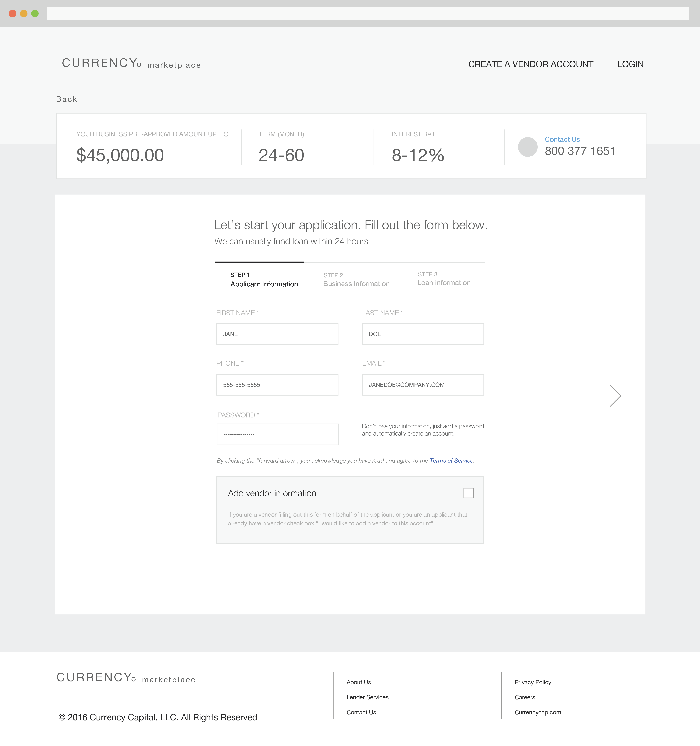
Task: Switch to the Step 2 Business Information tab
Action: tap(356, 280)
